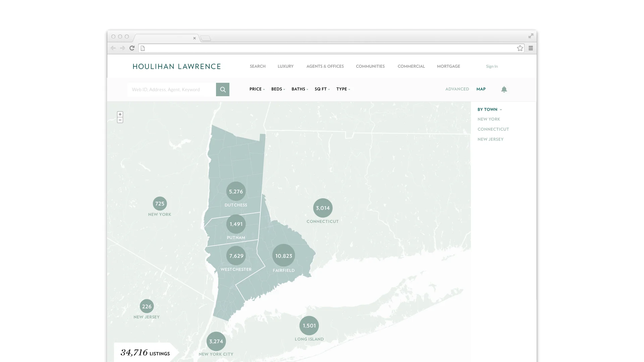This screenshot has width=644, height=362.
Task: Select the Westchester 7,629 cluster marker
Action: 236,255
